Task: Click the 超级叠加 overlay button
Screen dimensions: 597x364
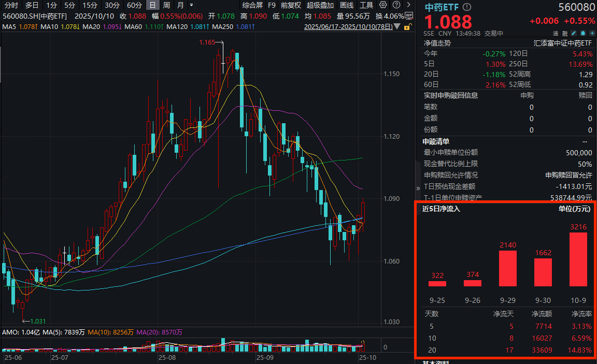Action: tap(320, 5)
